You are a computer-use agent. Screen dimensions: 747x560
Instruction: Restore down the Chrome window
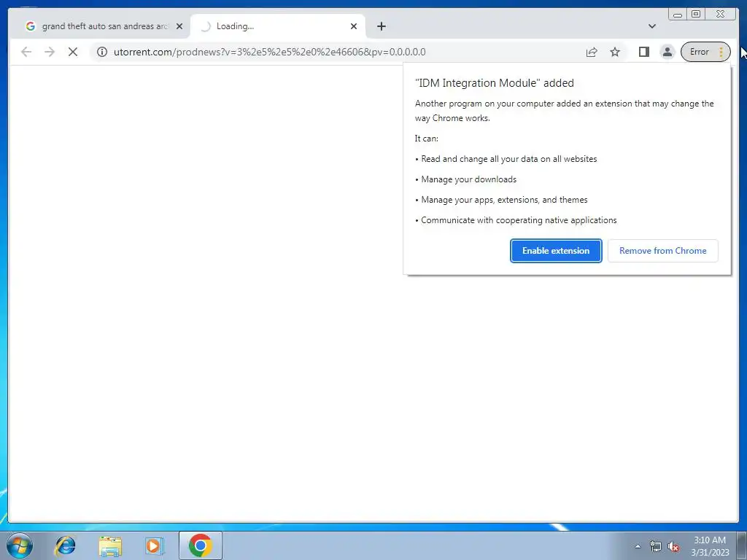696,15
